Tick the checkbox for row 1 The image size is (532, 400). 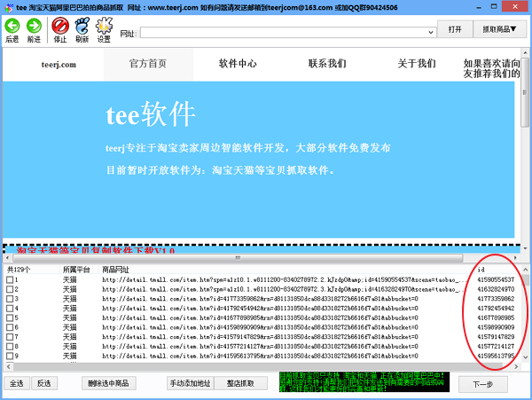(x=10, y=280)
